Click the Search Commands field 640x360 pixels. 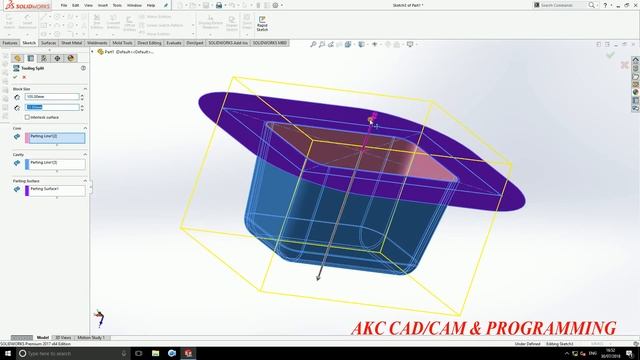click(x=564, y=5)
